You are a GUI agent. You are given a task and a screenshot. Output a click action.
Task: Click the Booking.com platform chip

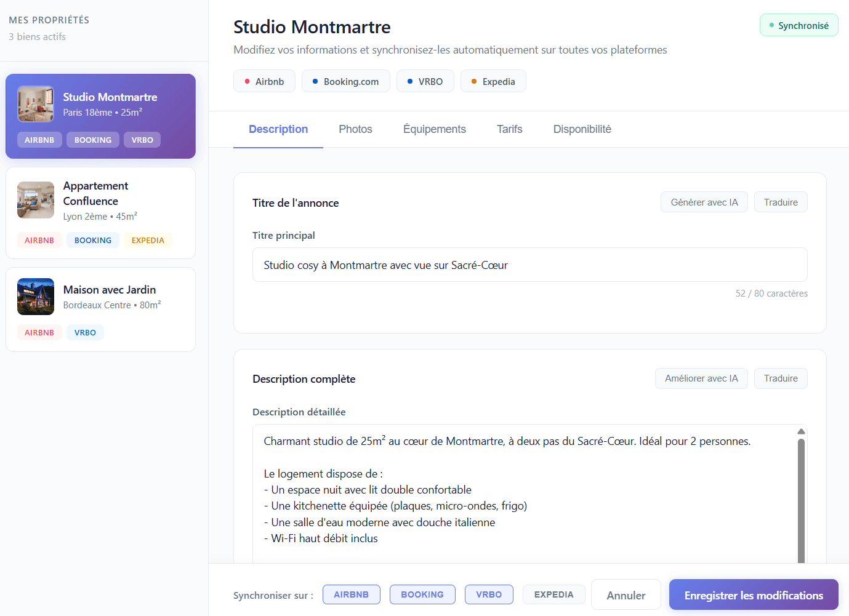click(346, 81)
